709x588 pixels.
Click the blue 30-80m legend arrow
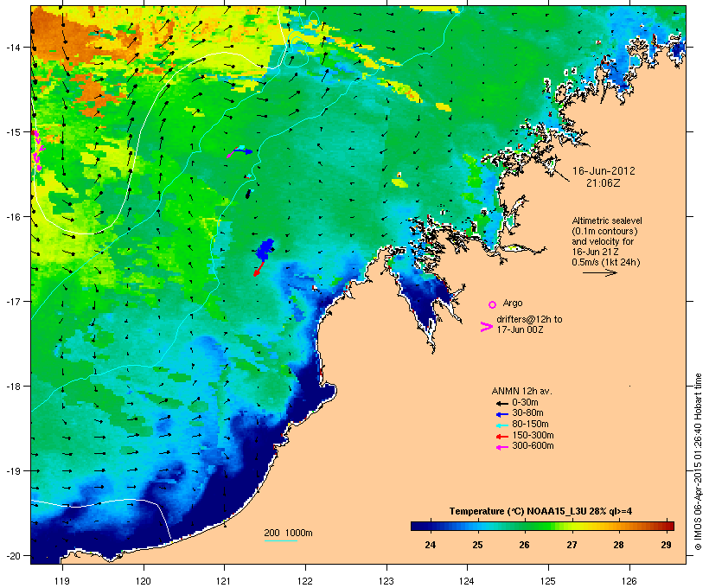coord(501,414)
